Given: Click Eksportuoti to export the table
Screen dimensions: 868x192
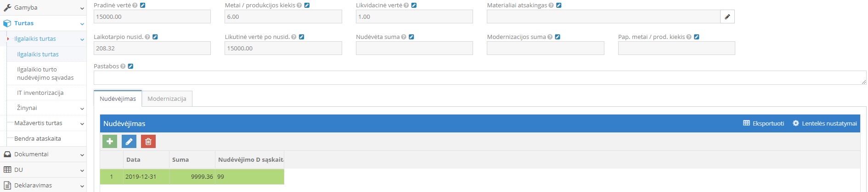Looking at the screenshot, I should (x=764, y=124).
